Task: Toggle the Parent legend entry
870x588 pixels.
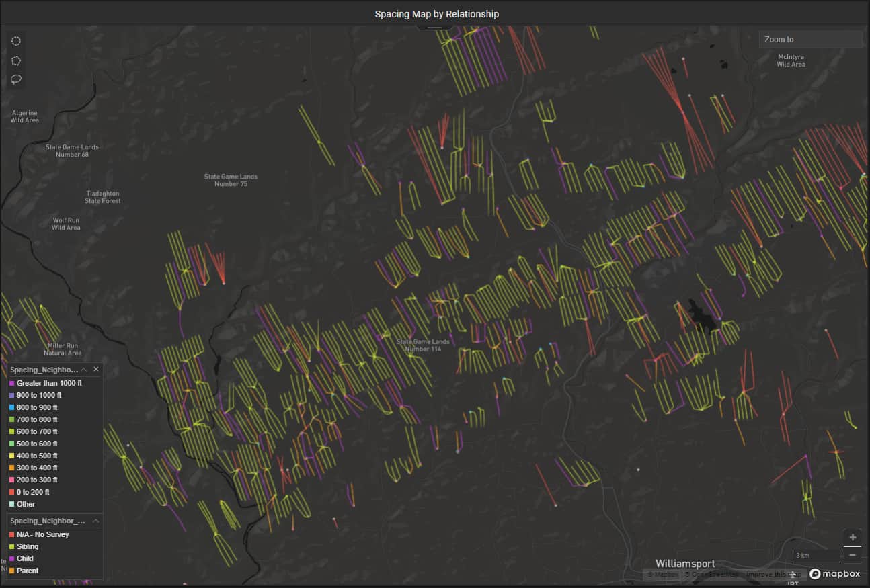Action: 27,571
